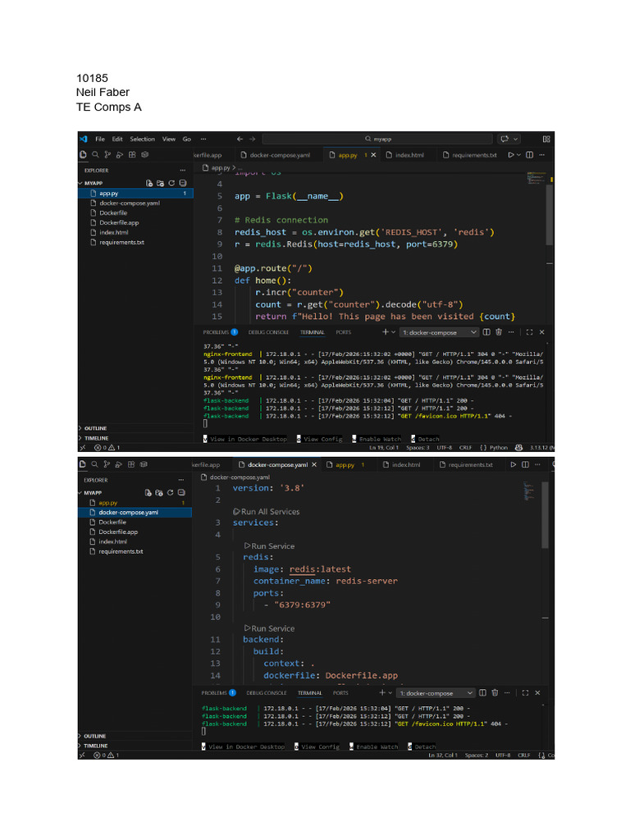Expand the OUTLINE section in upper explorer
The height and width of the screenshot is (840, 630).
(x=95, y=428)
